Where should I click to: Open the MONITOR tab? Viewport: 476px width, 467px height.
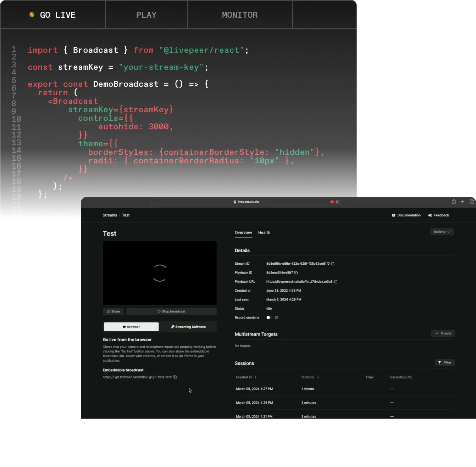click(240, 15)
